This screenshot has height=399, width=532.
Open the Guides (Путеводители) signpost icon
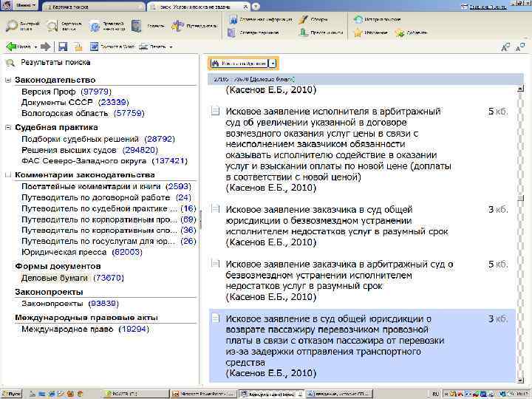pos(177,26)
